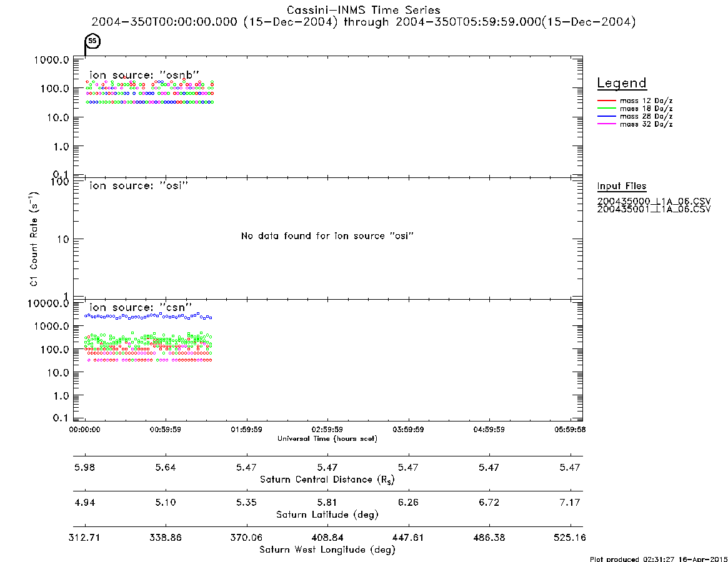Click the blue mass 28 Da/z legend line
Screen dimensions: 728x562
pos(606,117)
